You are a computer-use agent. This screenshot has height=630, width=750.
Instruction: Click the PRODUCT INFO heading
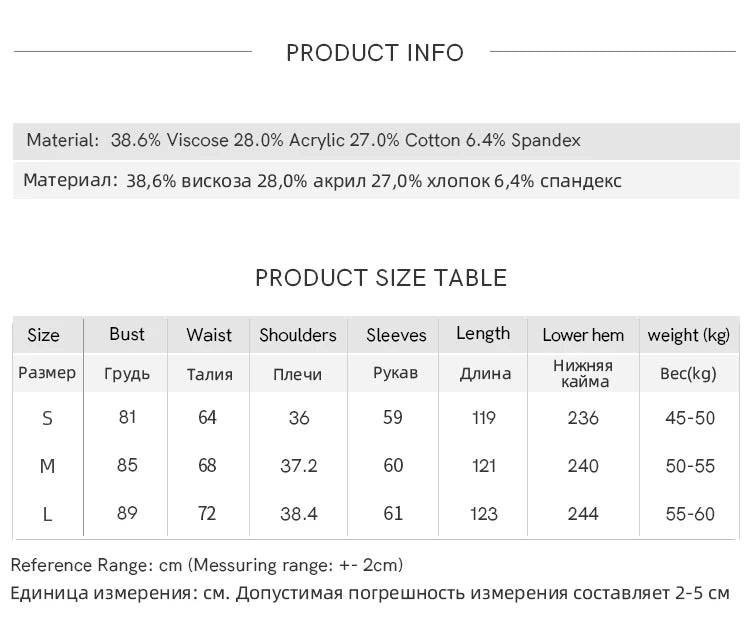point(375,53)
